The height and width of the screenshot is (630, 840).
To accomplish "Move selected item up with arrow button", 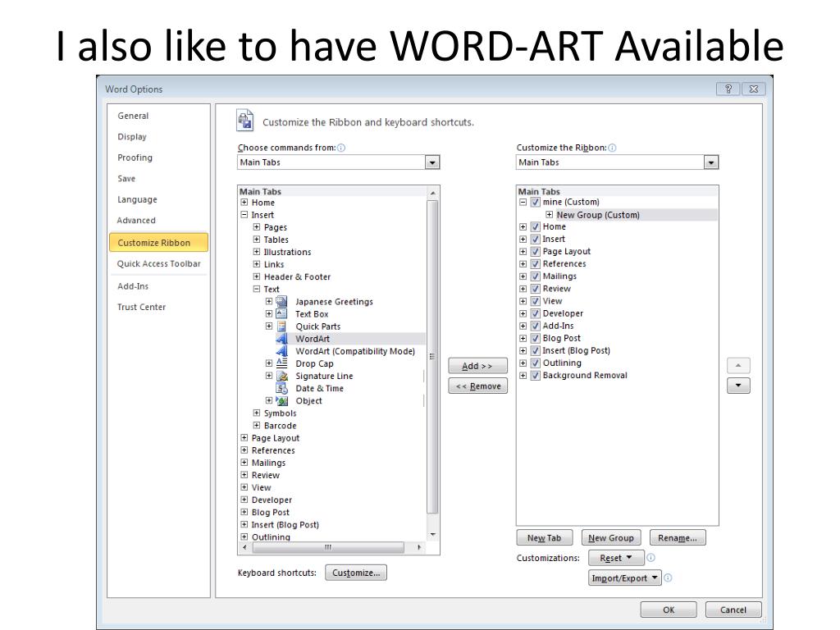I will click(738, 365).
